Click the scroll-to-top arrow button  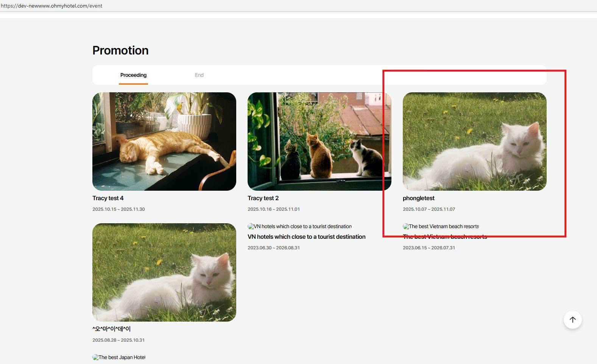click(572, 320)
